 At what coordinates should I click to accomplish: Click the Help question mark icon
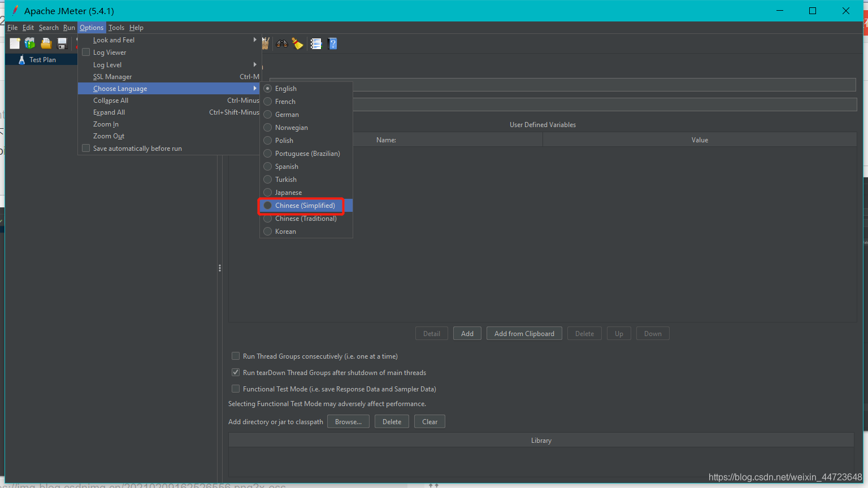[x=332, y=43]
